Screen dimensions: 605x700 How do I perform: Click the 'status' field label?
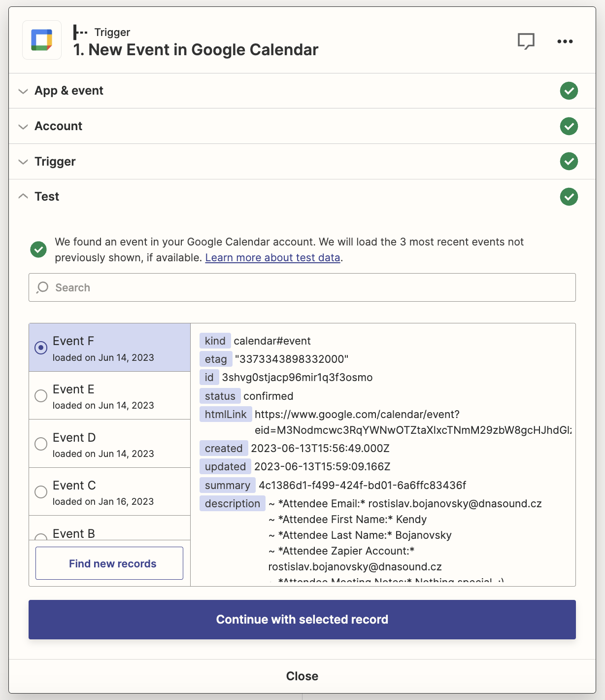click(220, 396)
